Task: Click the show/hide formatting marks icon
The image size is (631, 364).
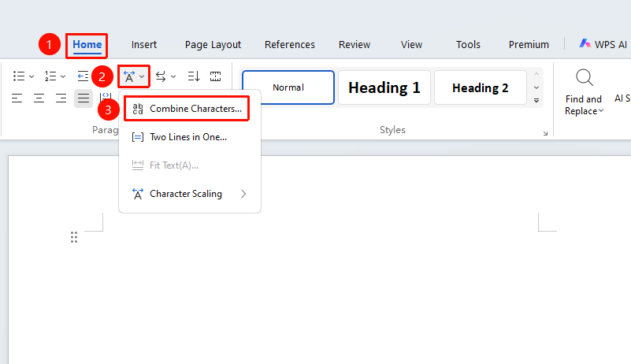Action: [x=215, y=76]
